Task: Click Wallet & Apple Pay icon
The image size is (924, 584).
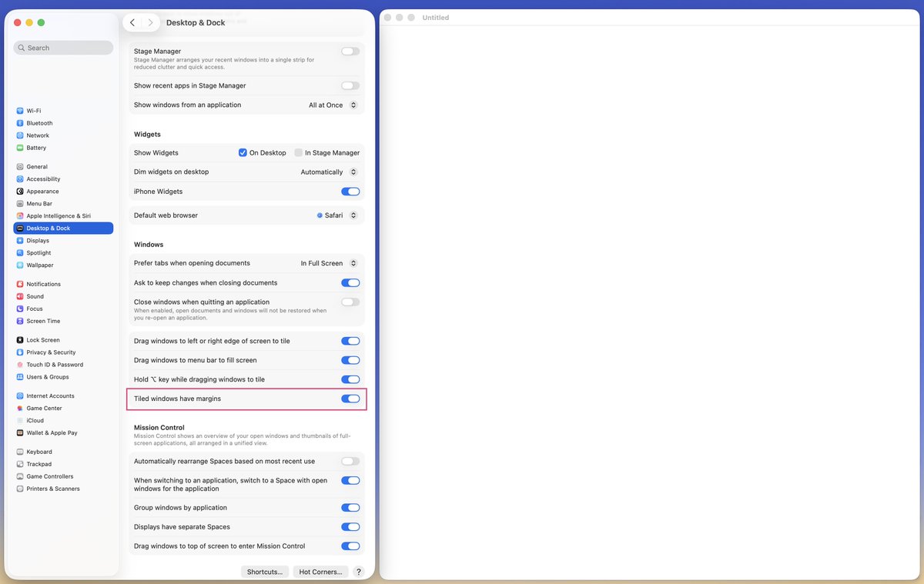Action: click(20, 433)
